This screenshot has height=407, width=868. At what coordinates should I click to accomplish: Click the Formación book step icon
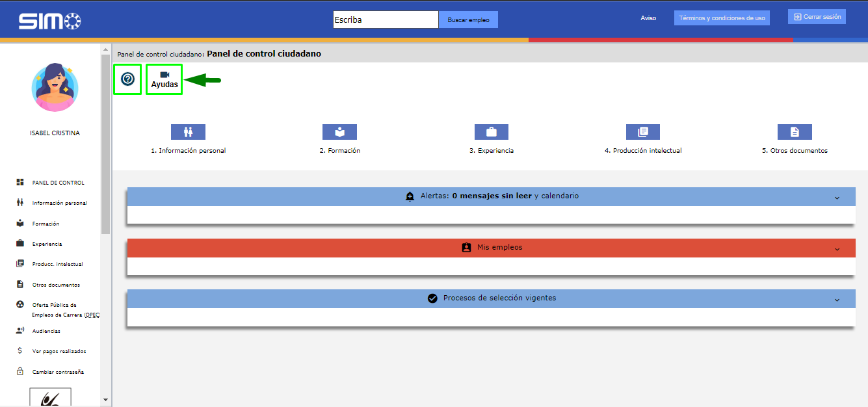(339, 132)
